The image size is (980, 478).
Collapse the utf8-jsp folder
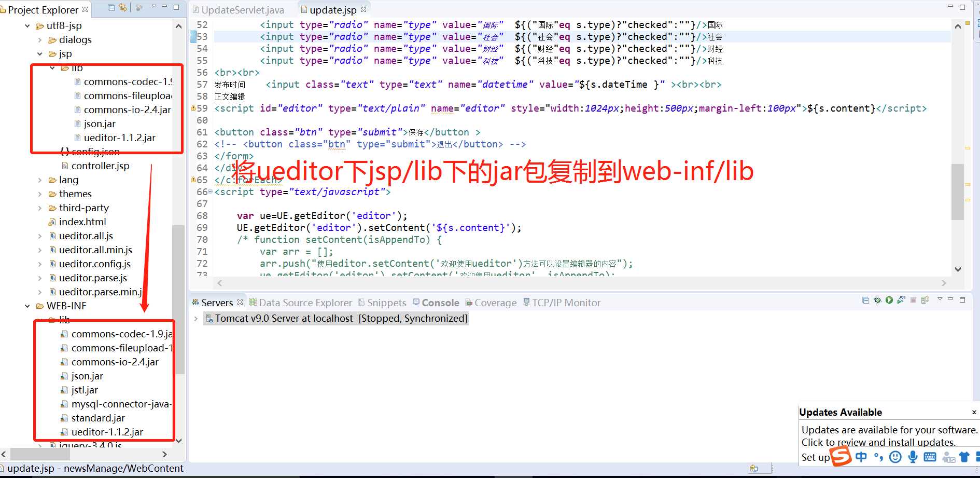[27, 25]
